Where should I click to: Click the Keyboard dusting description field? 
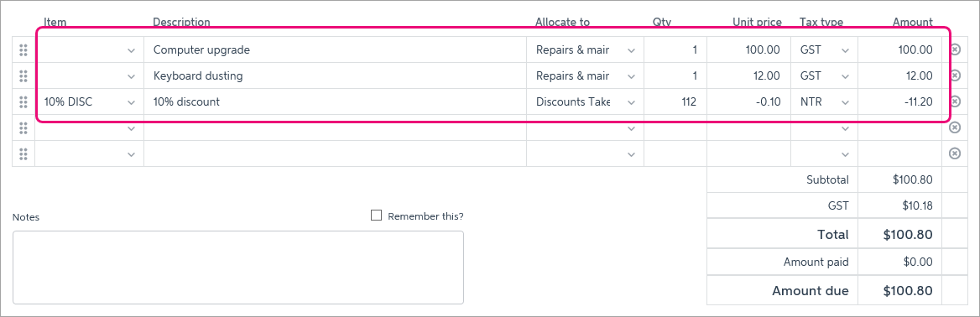pos(335,75)
